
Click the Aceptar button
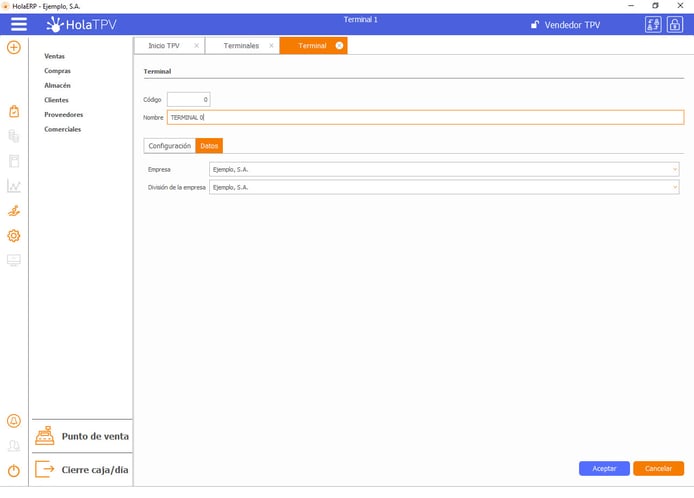tap(604, 468)
